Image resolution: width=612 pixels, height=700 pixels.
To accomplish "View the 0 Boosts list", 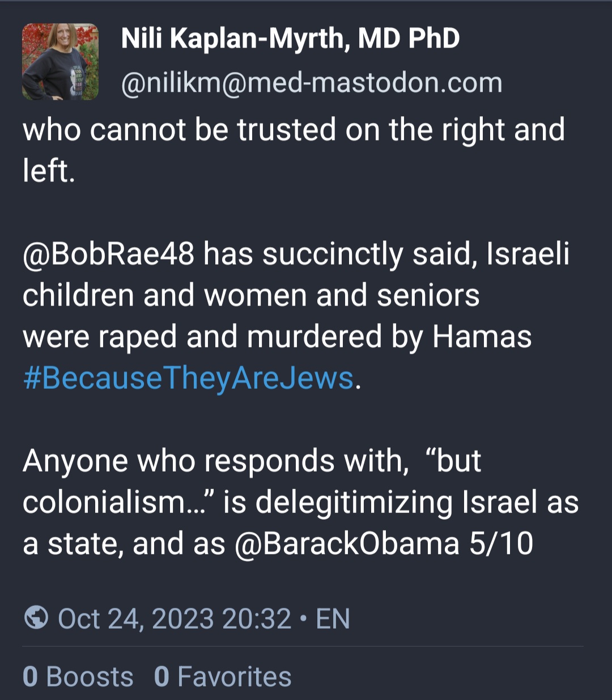I will pyautogui.click(x=78, y=677).
